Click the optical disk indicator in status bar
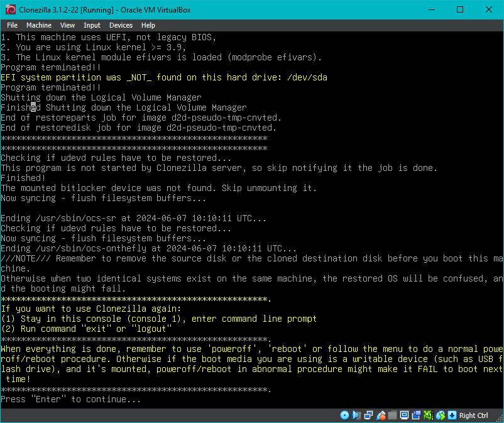The image size is (504, 423). pyautogui.click(x=344, y=415)
